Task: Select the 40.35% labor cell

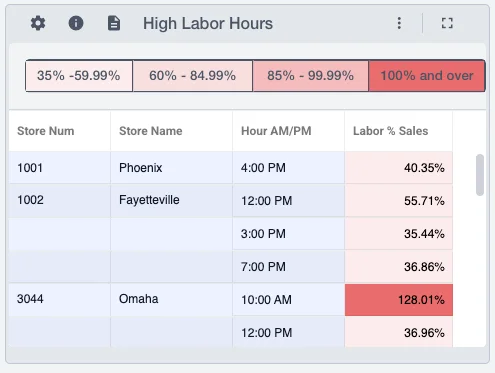Action: click(x=399, y=168)
